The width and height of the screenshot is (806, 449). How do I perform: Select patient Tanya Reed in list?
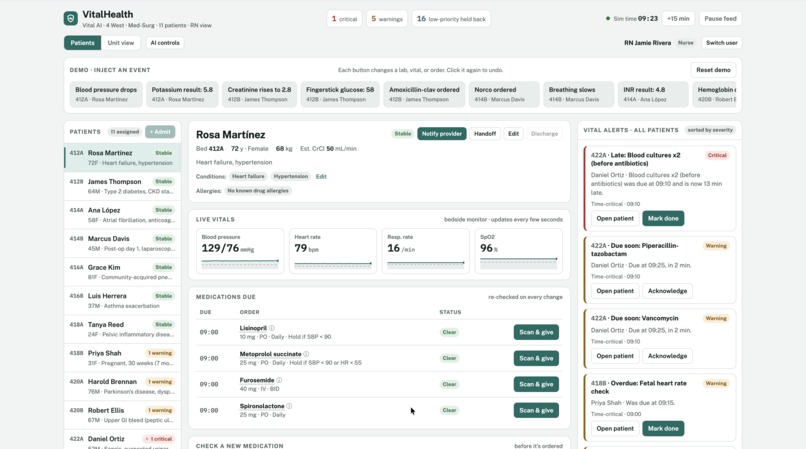point(123,329)
